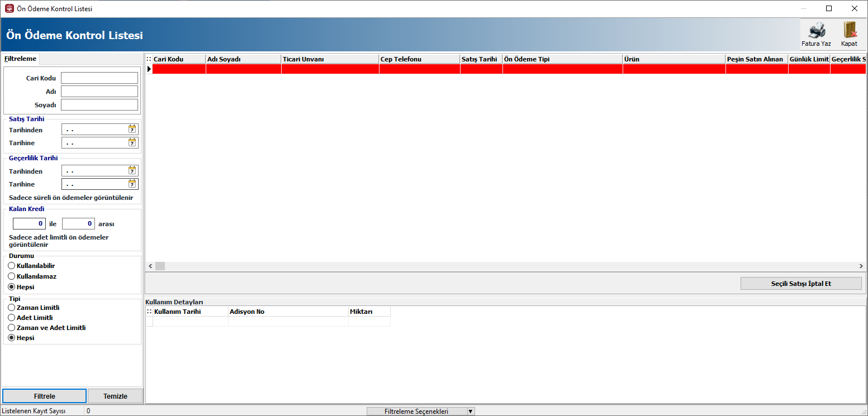Open Filtreleme Seçenekleri dropdown arrow
868x416 pixels.
(x=471, y=412)
